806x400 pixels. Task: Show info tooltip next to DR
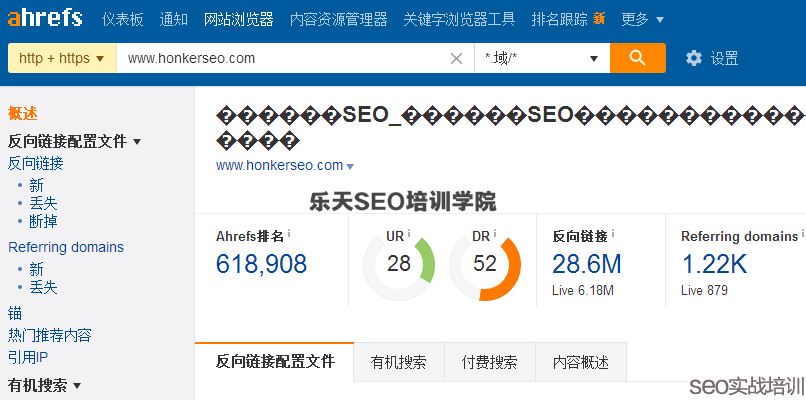tap(495, 234)
